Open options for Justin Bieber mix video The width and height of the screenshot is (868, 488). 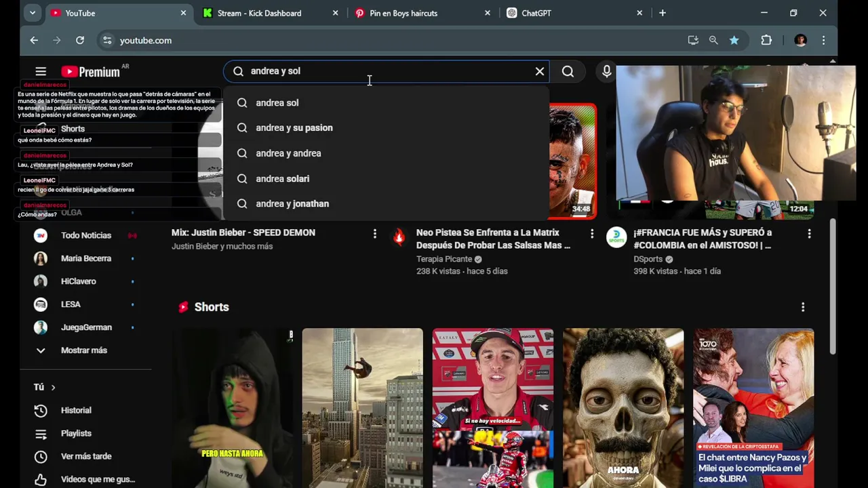374,234
